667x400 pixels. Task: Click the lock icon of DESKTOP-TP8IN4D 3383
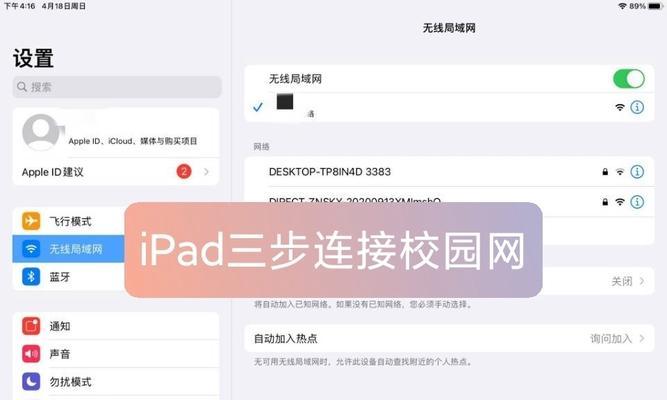pos(605,172)
